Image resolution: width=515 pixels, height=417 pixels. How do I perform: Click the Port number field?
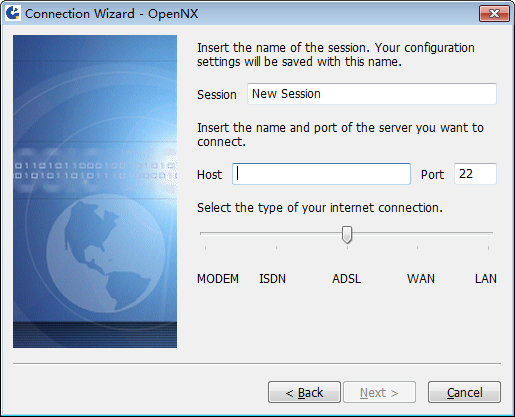coord(475,174)
